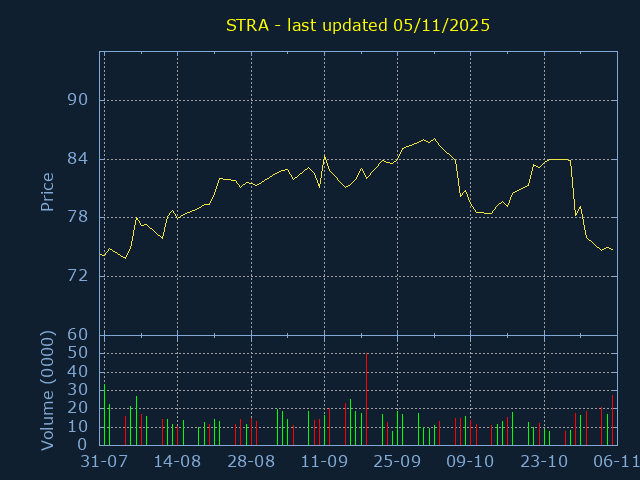Select the 11-09 date label

(x=324, y=461)
